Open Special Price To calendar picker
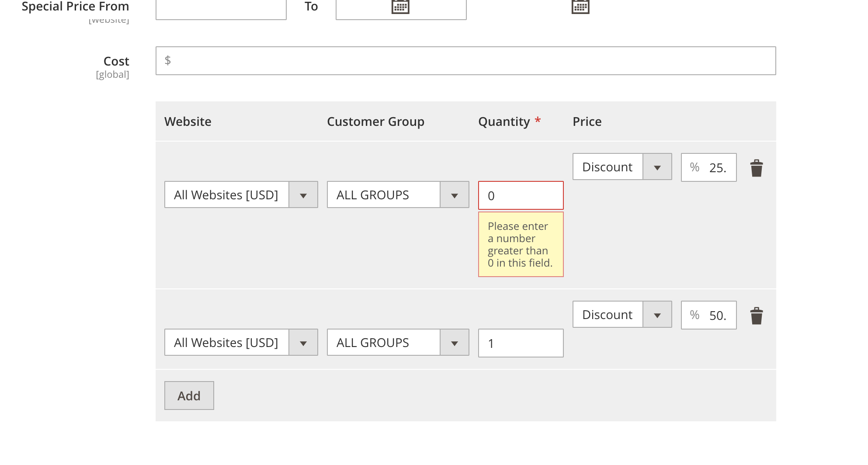868x465 pixels. 580,7
